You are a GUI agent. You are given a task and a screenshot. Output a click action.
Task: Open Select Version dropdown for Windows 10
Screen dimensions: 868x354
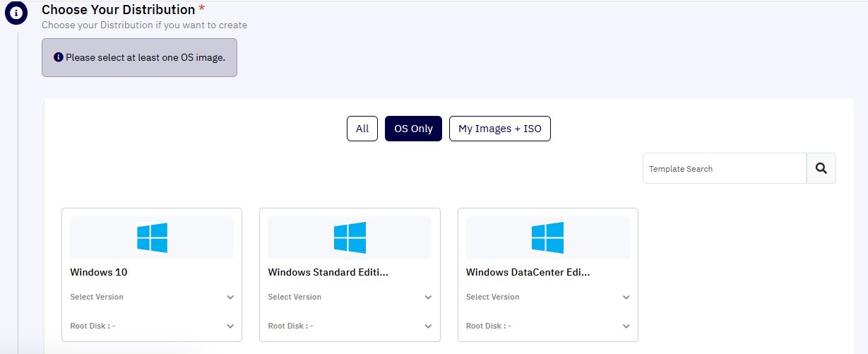click(x=152, y=297)
